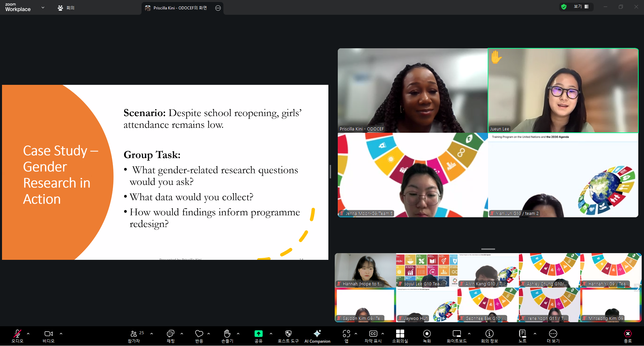The height and width of the screenshot is (346, 644).
Task: Select Hannah (Hope to t... video thumbnail
Action: (x=365, y=270)
